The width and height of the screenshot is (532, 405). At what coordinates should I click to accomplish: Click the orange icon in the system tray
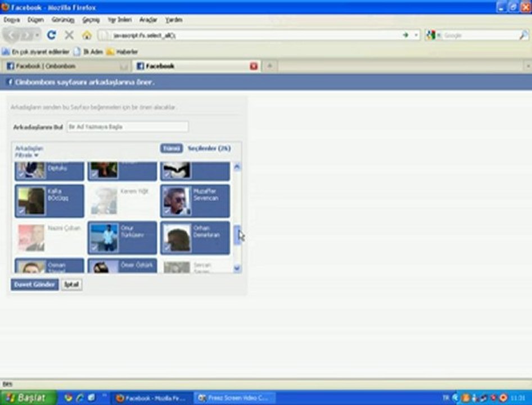tap(466, 398)
